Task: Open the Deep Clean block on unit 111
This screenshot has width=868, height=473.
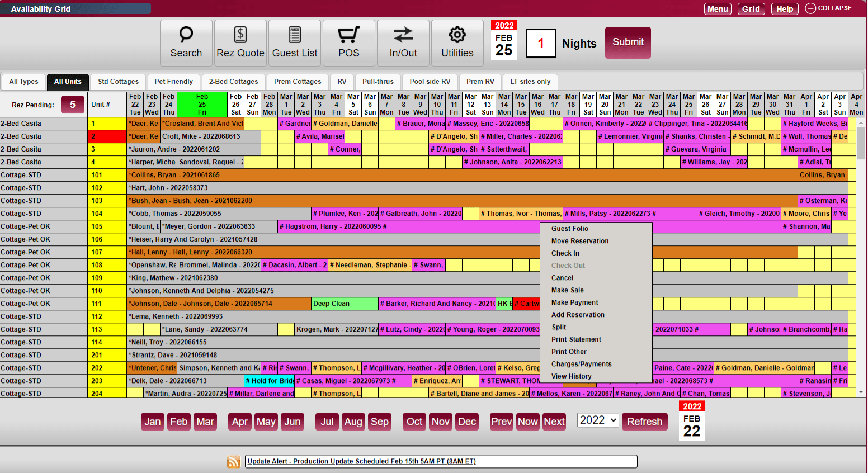Action: pyautogui.click(x=345, y=304)
